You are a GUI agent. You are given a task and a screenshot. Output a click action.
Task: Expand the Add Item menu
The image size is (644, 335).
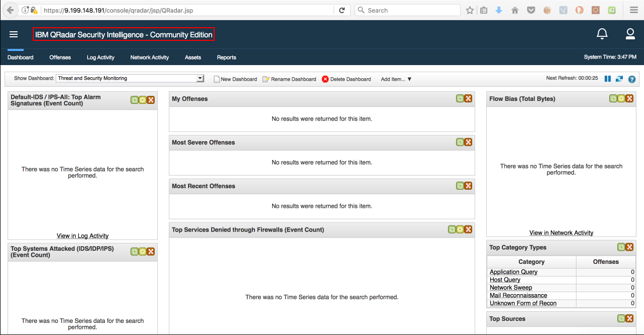point(396,79)
